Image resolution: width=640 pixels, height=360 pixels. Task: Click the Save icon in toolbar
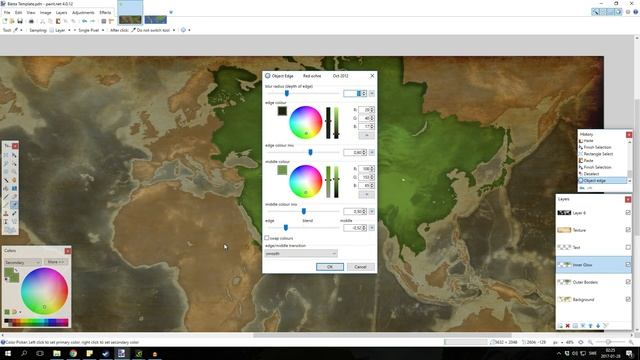pyautogui.click(x=20, y=21)
